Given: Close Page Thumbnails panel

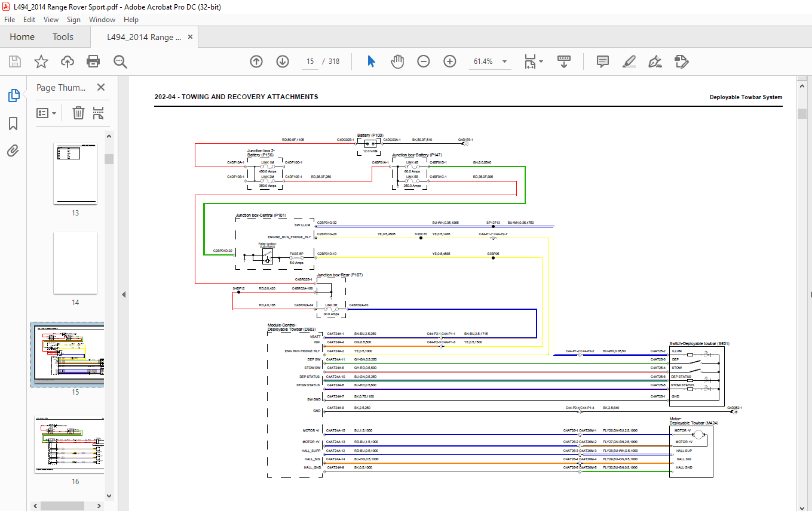Looking at the screenshot, I should tap(100, 88).
